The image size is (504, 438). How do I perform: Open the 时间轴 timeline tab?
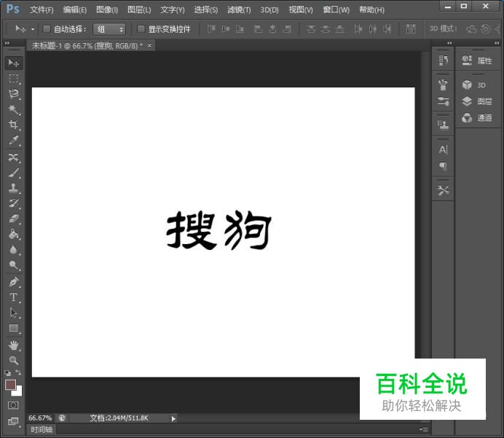pyautogui.click(x=42, y=429)
